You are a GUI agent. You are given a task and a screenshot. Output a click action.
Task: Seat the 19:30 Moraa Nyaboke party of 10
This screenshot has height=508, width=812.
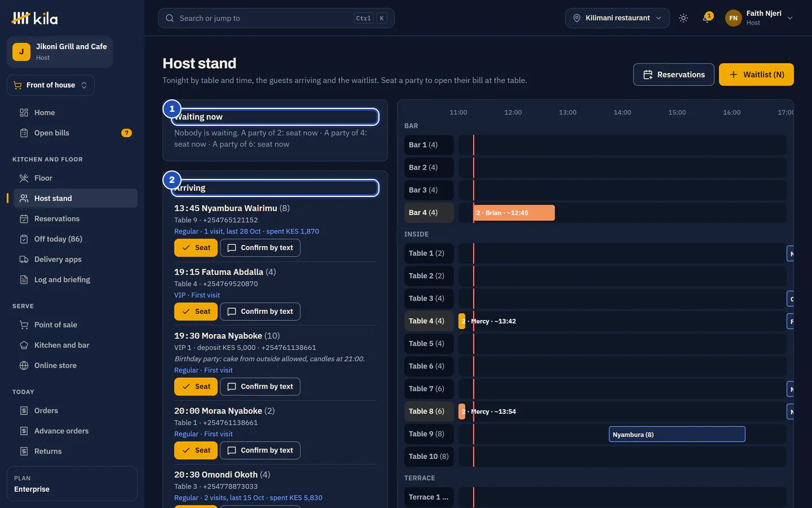click(x=196, y=387)
